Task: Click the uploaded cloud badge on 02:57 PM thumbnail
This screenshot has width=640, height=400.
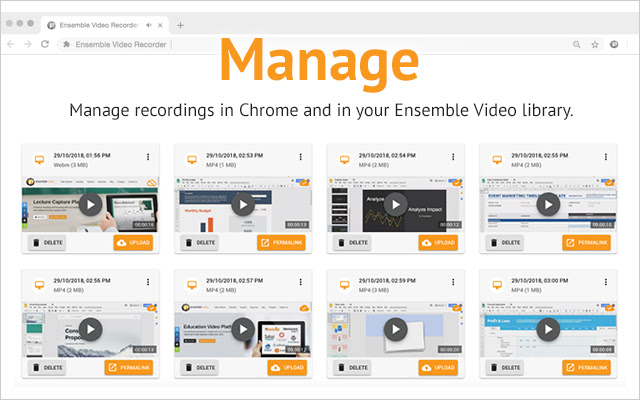Action: pyautogui.click(x=304, y=308)
